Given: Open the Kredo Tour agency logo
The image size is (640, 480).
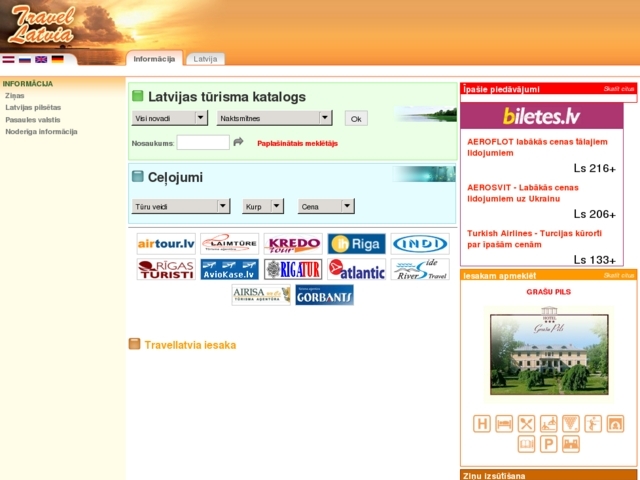Looking at the screenshot, I should pos(293,244).
